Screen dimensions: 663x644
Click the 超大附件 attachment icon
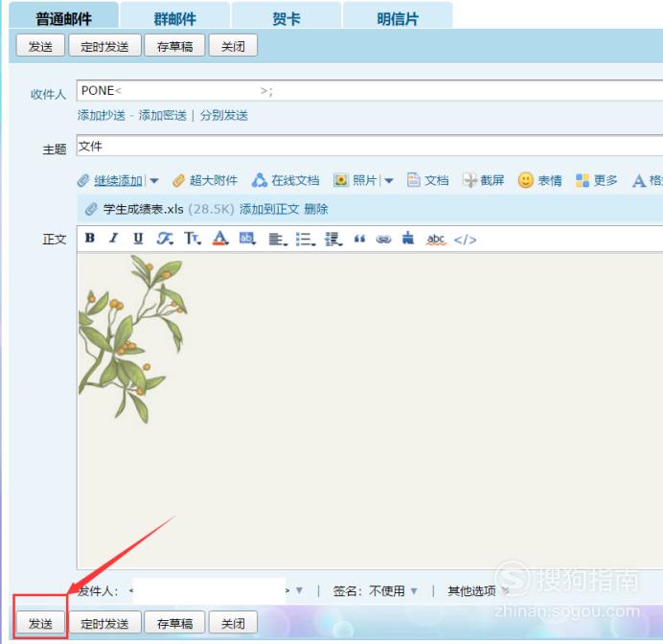178,180
